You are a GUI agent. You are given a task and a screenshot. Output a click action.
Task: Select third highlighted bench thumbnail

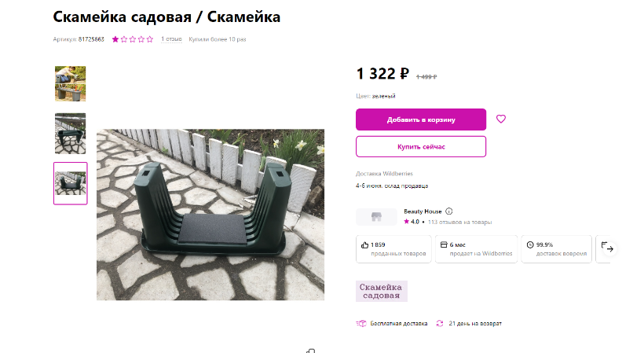pyautogui.click(x=70, y=183)
